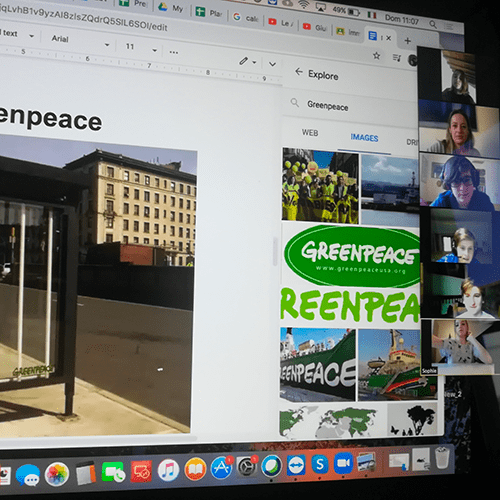500x500 pixels.
Task: Open TeamViewer from the Dock
Action: (296, 464)
